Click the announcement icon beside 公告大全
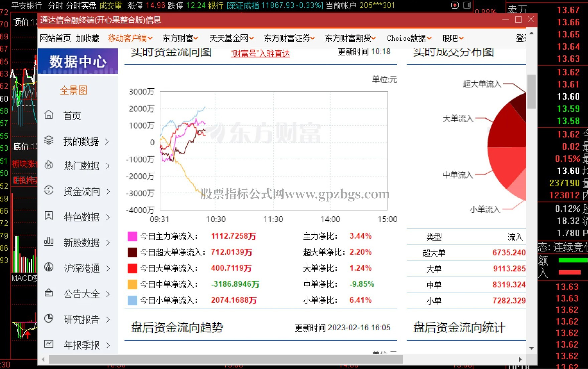The image size is (588, 369). click(x=49, y=293)
